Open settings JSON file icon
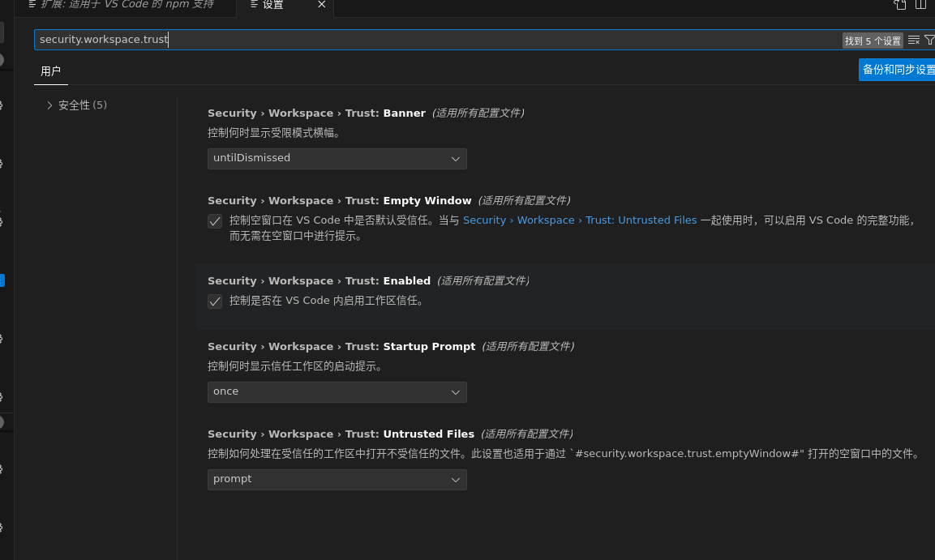 coord(900,5)
